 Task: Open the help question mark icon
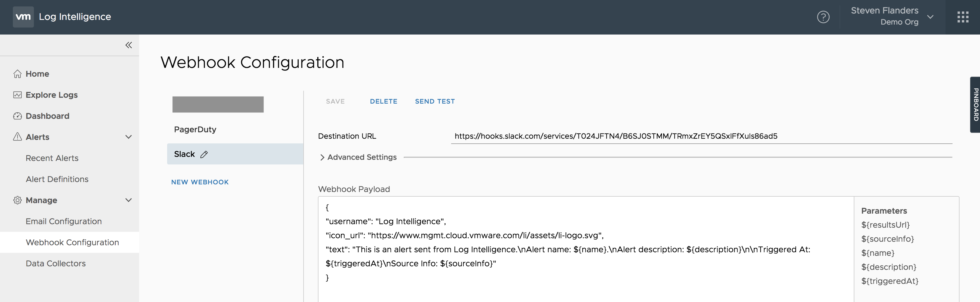tap(823, 17)
